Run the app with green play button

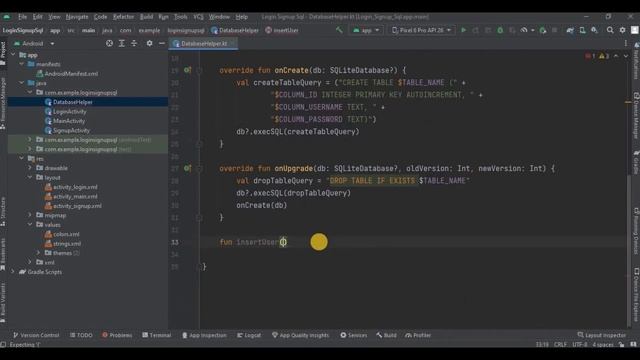463,30
